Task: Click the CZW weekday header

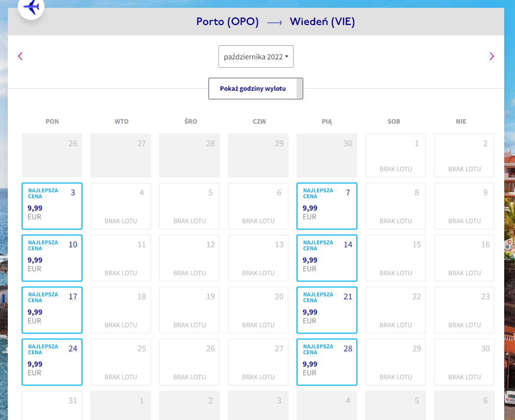Action: tap(259, 121)
